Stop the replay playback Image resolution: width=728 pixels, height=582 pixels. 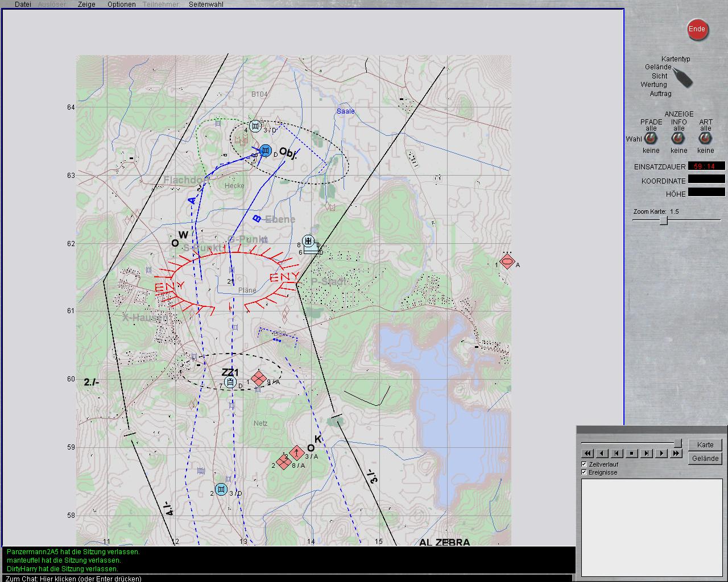click(632, 454)
